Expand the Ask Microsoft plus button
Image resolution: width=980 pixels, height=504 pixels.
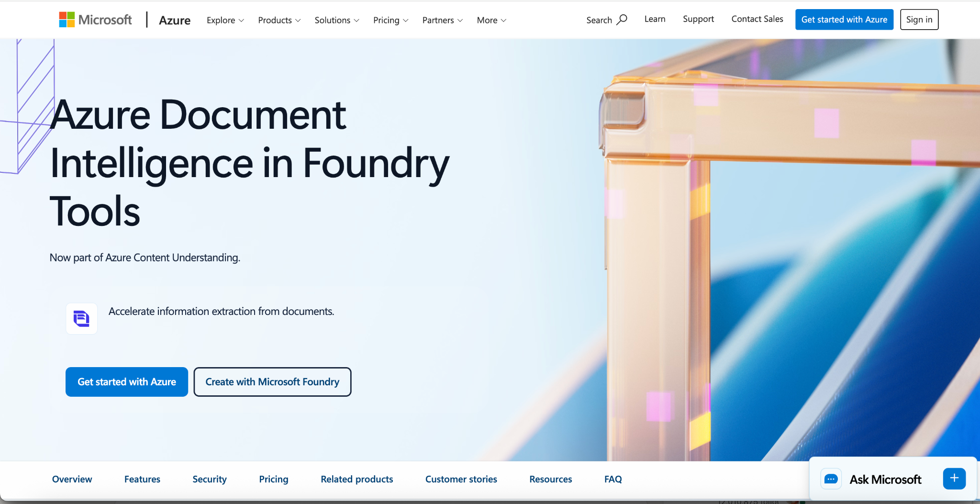pos(954,478)
